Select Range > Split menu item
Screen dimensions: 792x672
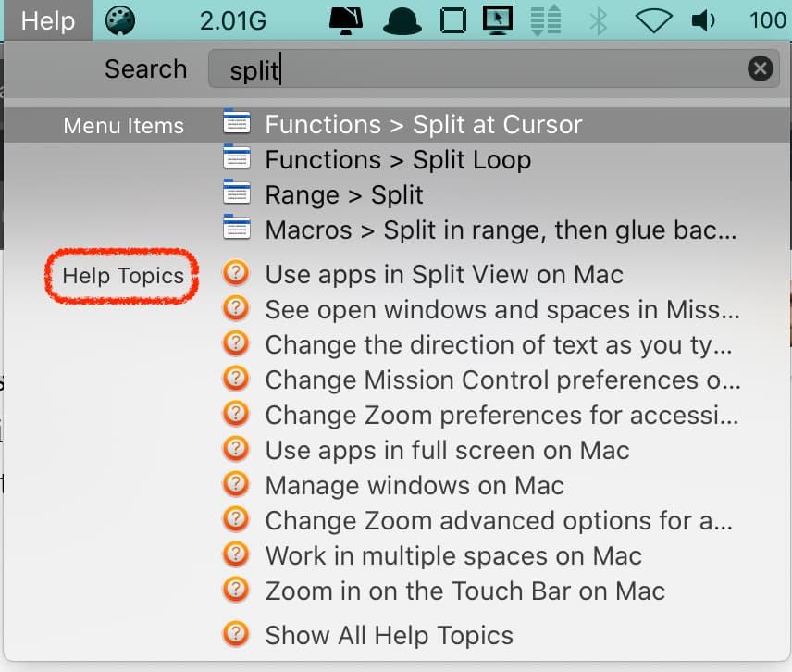click(x=343, y=195)
